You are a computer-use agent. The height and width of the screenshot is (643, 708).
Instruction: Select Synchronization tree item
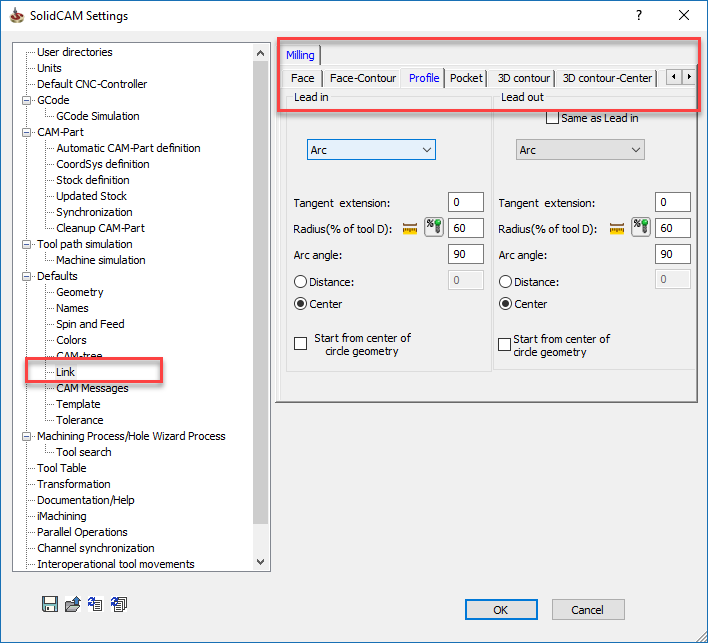coord(94,212)
